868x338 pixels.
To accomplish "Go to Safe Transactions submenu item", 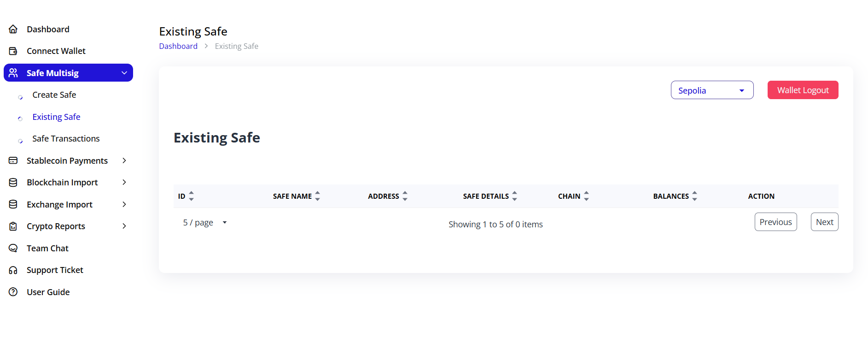I will tap(66, 139).
